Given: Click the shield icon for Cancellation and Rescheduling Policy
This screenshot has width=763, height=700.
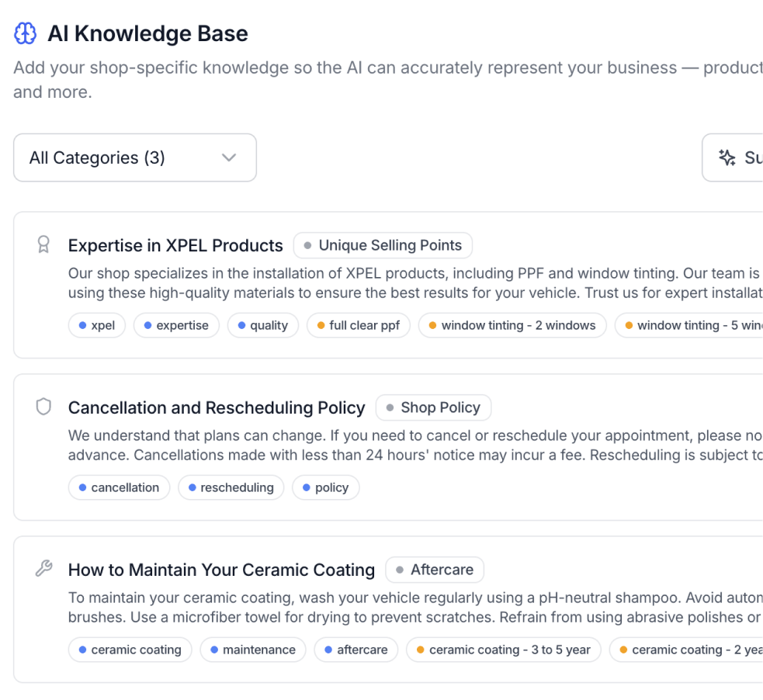Looking at the screenshot, I should [43, 407].
